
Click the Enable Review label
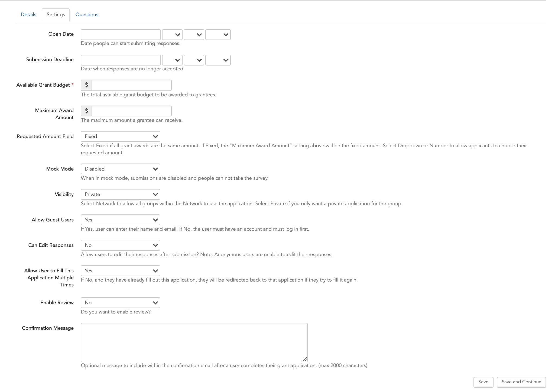[x=57, y=303]
